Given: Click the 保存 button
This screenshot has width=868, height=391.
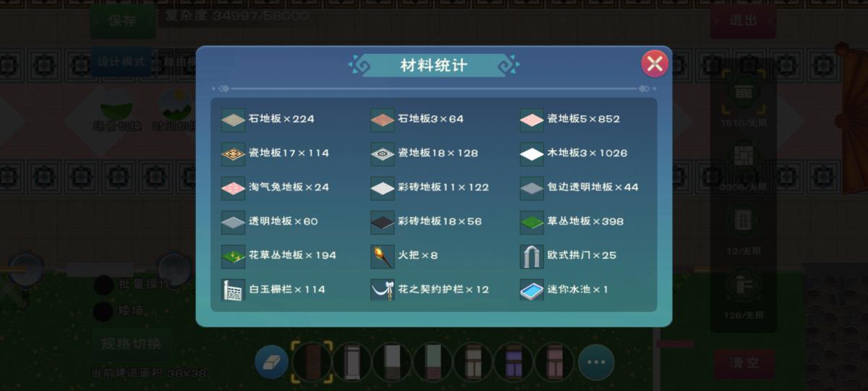Looking at the screenshot, I should click(123, 21).
